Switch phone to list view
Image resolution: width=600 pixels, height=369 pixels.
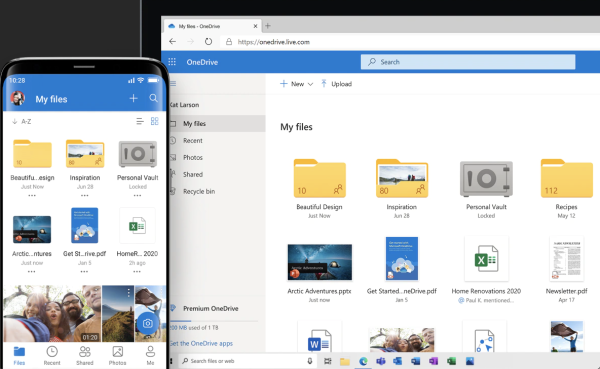[x=140, y=121]
